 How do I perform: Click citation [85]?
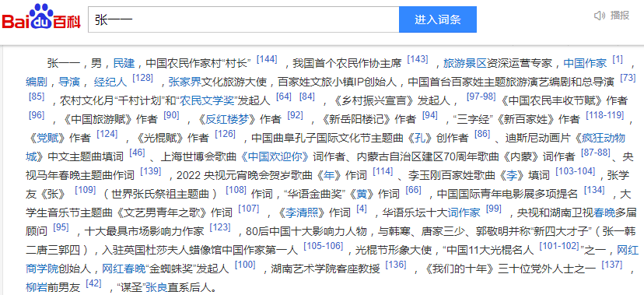pyautogui.click(x=37, y=97)
